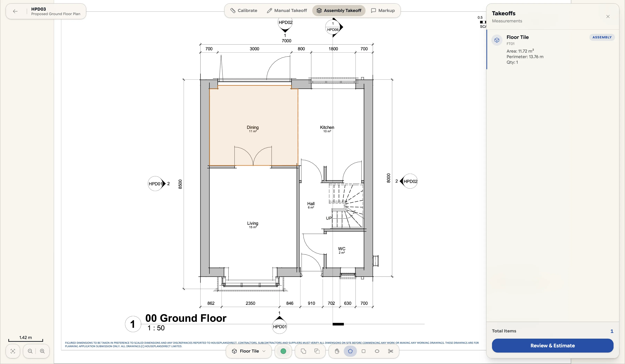The width and height of the screenshot is (625, 364).
Task: Zoom in with the plus magnifier
Action: click(42, 351)
